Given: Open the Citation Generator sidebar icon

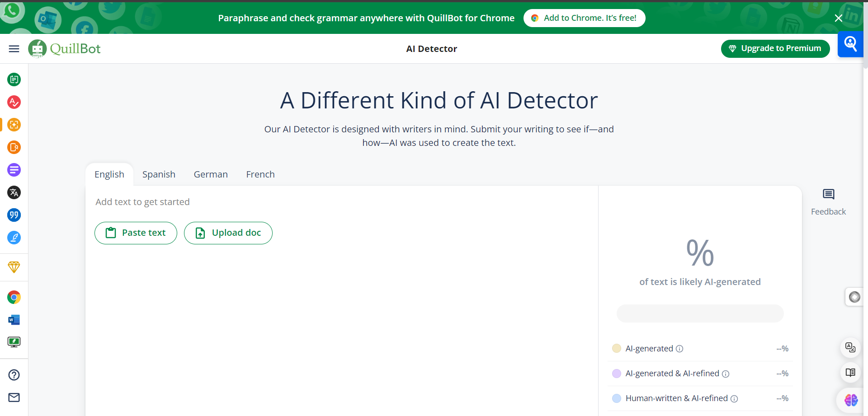Looking at the screenshot, I should coord(14,215).
